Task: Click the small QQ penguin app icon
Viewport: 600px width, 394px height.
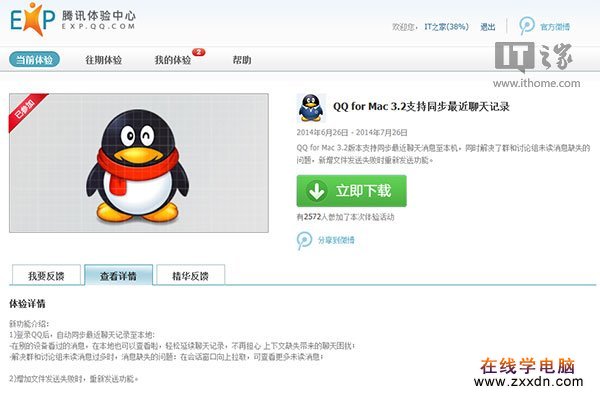Action: 311,108
